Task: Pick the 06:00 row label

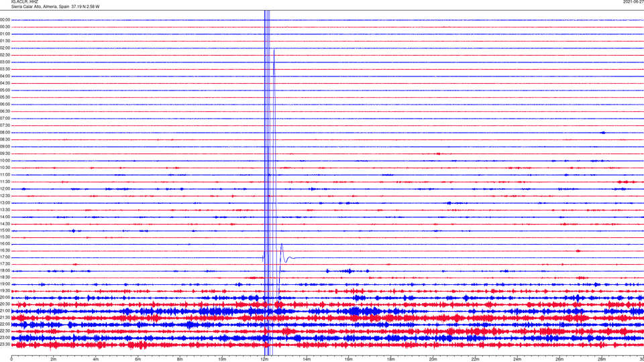Action: [x=5, y=105]
